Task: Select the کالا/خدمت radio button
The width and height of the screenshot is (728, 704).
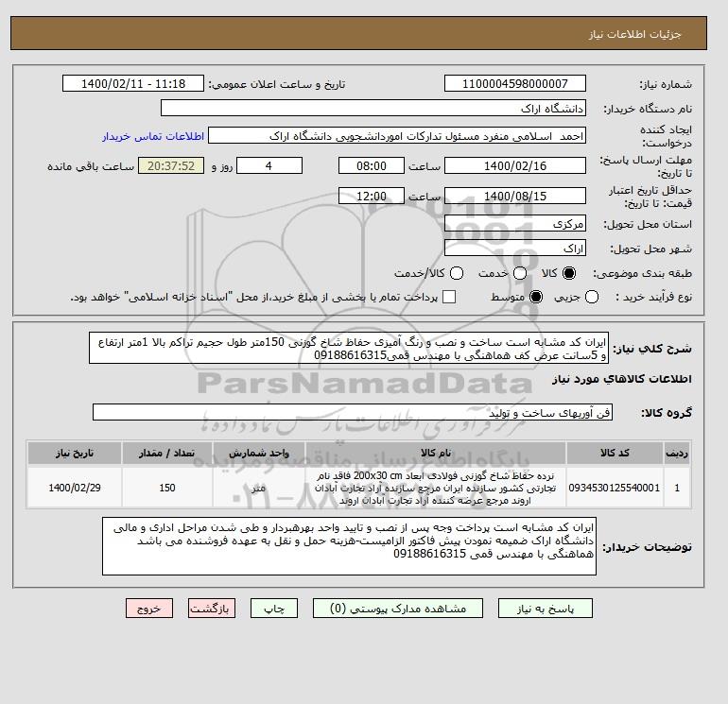Action: pyautogui.click(x=457, y=273)
